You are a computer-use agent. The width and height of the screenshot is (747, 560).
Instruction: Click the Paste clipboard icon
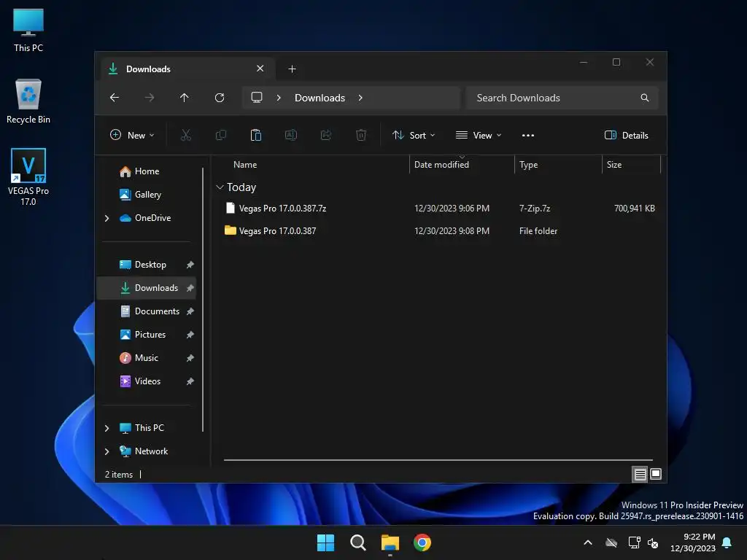tap(256, 135)
